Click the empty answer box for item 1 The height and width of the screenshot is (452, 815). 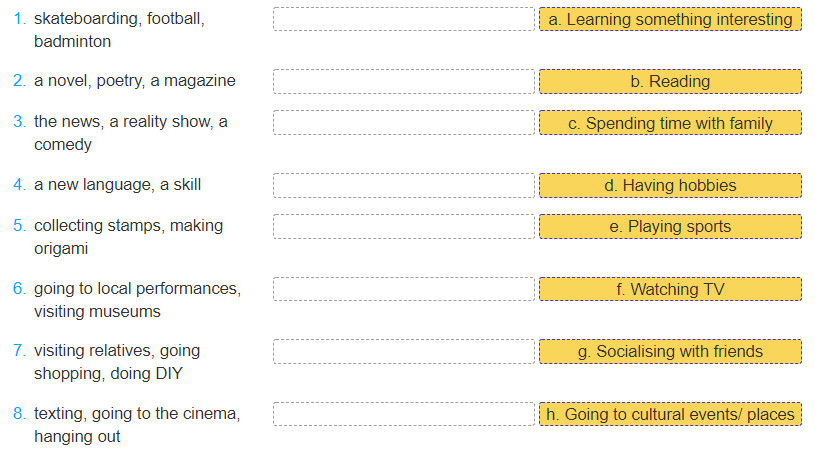click(x=404, y=19)
